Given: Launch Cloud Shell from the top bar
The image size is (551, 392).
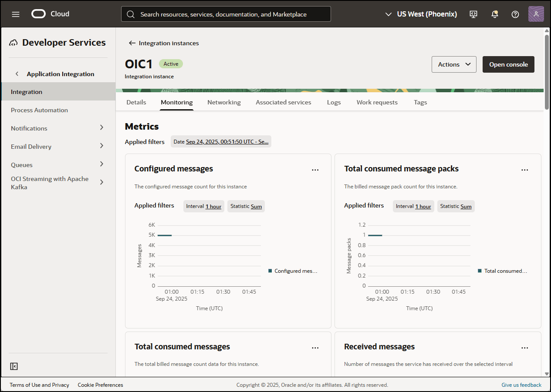Looking at the screenshot, I should tap(473, 14).
